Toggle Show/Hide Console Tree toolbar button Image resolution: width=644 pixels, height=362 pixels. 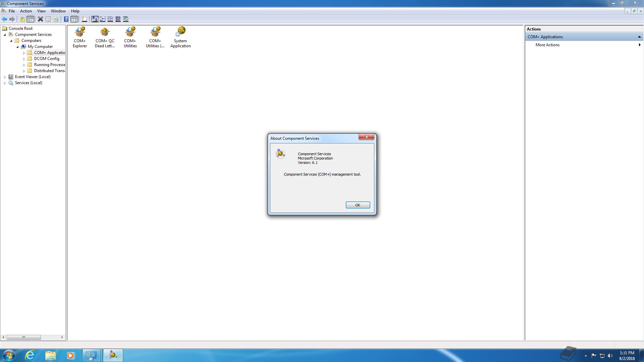[x=30, y=19]
